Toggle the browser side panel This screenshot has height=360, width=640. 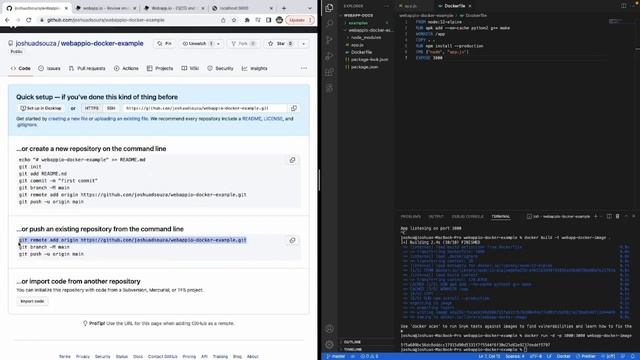(x=268, y=20)
